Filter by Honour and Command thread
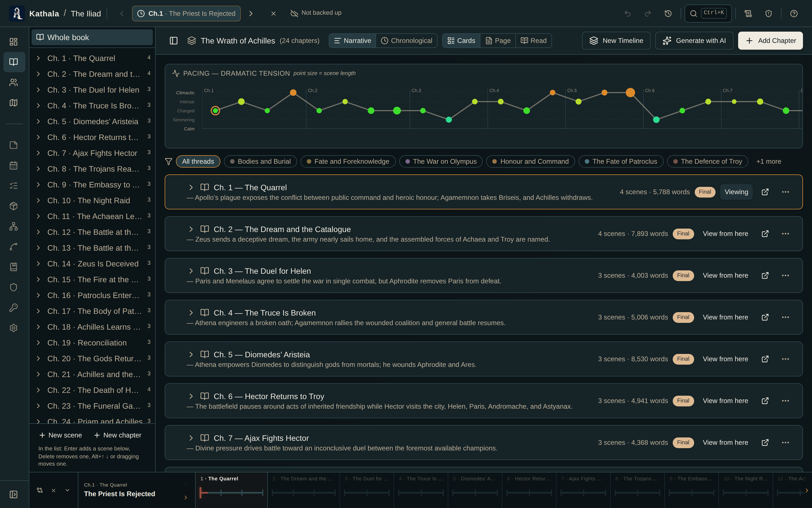Viewport: 812px width, 508px height. point(530,162)
